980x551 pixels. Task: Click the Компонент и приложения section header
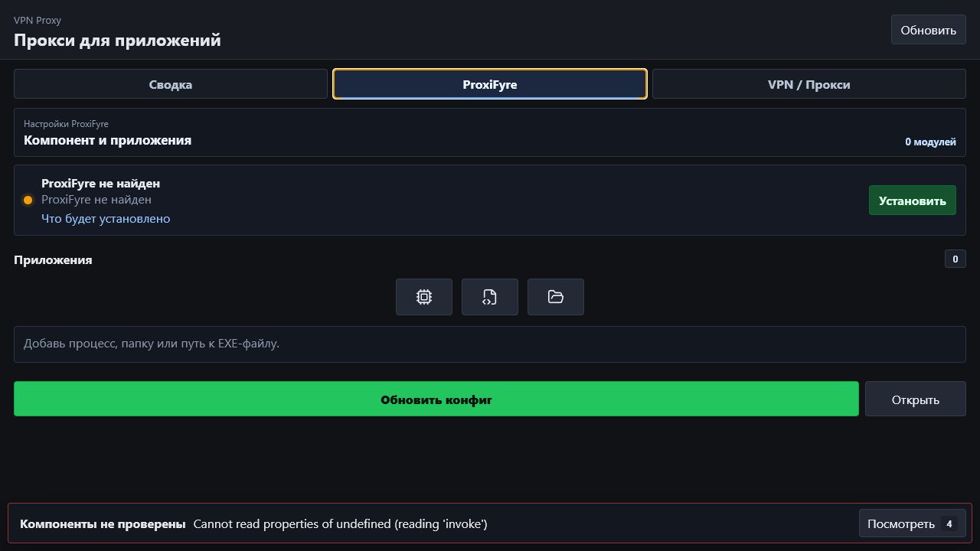108,141
